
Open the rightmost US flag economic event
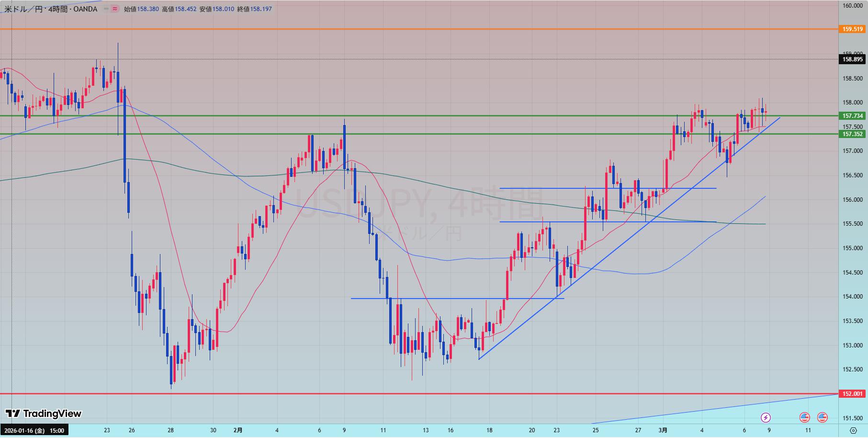click(823, 417)
